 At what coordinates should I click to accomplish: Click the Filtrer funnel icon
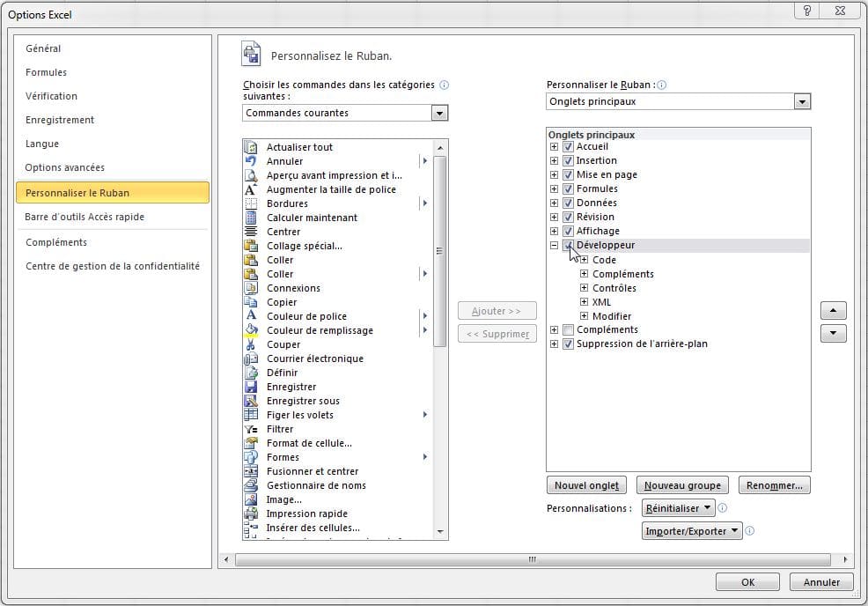coord(251,429)
